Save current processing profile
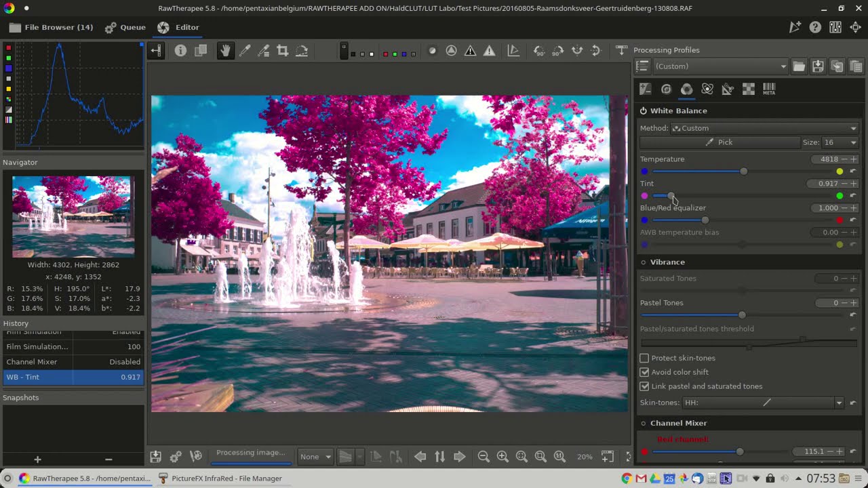Viewport: 868px width, 488px height. pos(818,66)
